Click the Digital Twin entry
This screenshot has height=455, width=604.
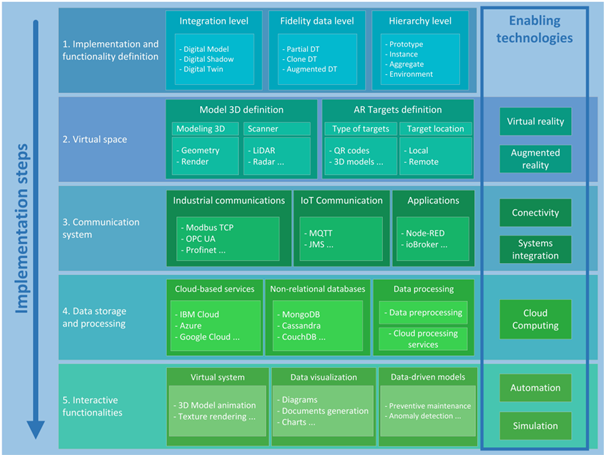(201, 69)
